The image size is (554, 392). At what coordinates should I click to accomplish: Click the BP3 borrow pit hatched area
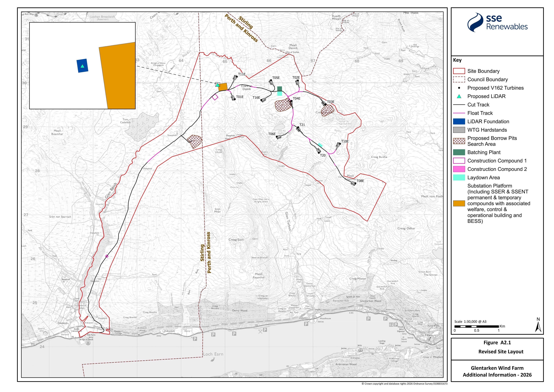click(x=195, y=142)
